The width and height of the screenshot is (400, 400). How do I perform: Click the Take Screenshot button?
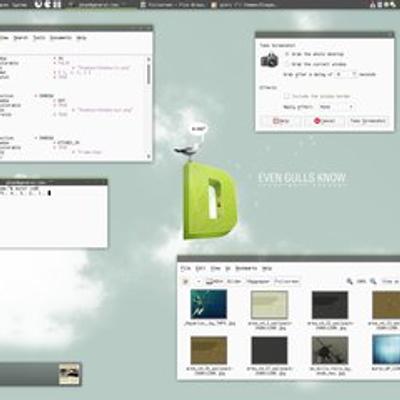368,121
